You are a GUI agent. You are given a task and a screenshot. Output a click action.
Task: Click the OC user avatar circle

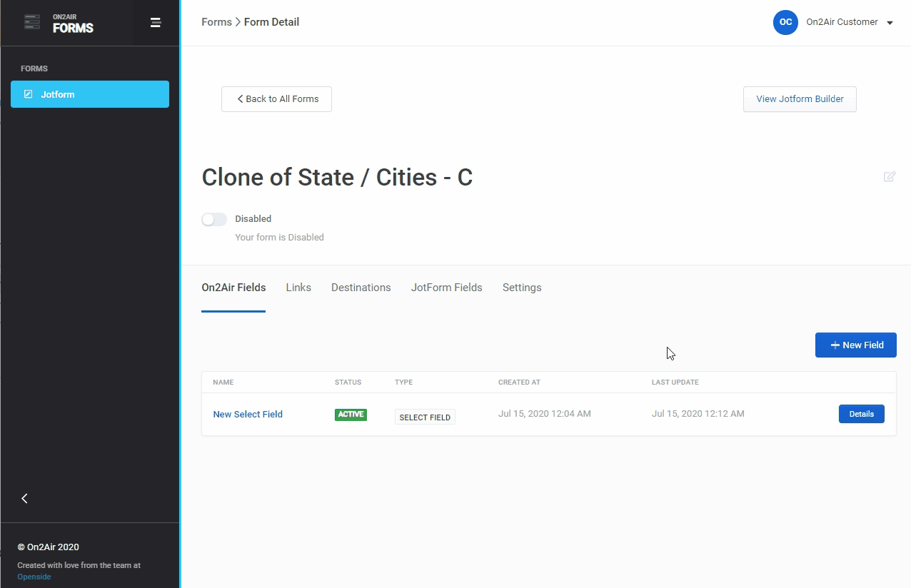coord(785,22)
